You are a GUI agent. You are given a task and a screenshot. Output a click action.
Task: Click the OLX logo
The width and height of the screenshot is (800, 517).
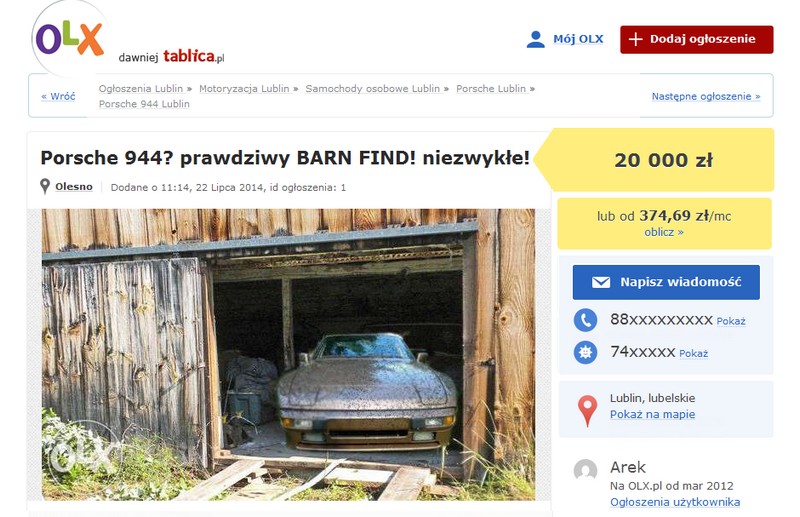point(70,39)
